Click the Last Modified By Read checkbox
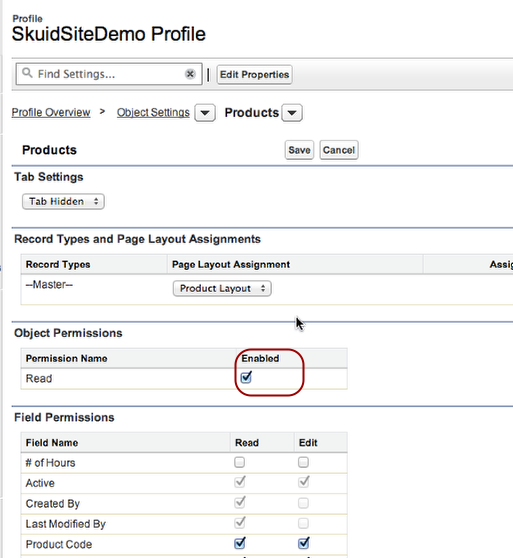 pos(240,522)
